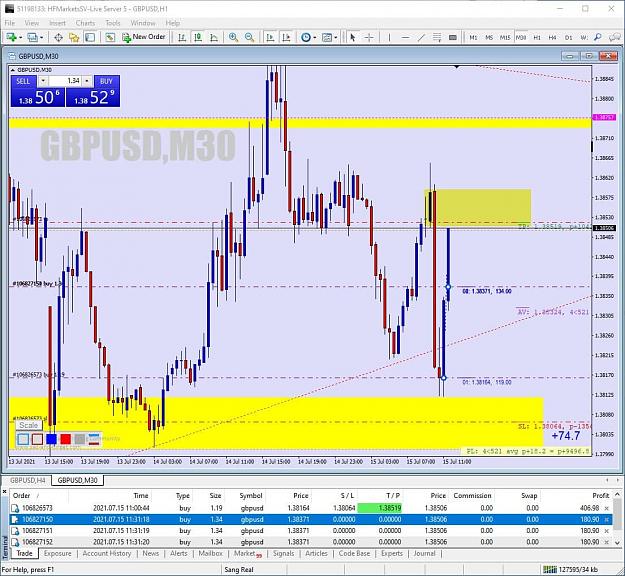
Task: Switch to H1 timeframe
Action: [x=537, y=37]
